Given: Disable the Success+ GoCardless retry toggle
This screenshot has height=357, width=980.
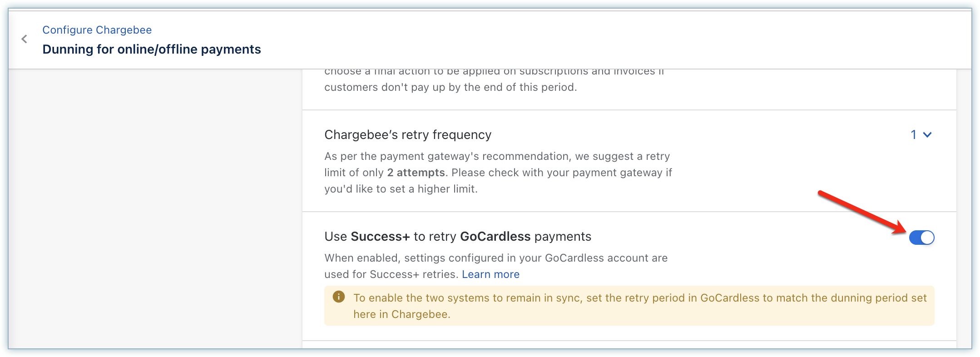Looking at the screenshot, I should point(921,238).
